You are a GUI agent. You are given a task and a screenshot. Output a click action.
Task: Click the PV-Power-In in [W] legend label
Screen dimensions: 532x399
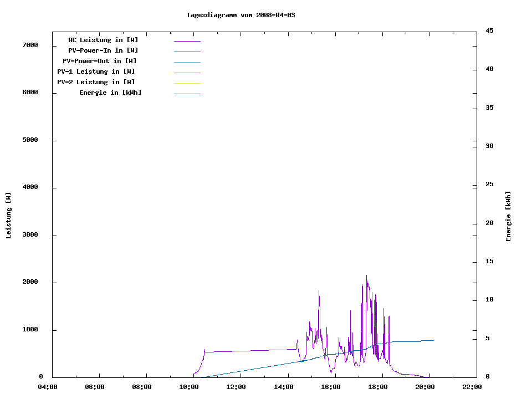point(107,50)
